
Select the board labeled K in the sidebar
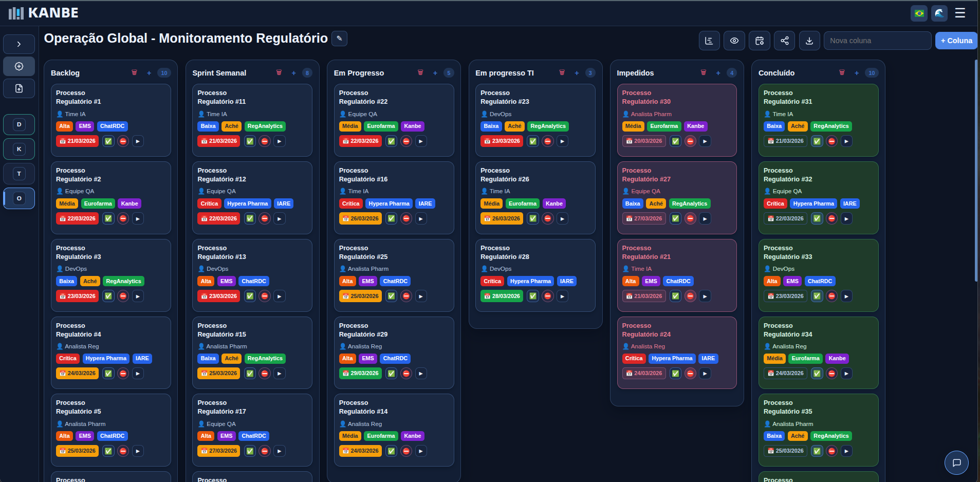(x=19, y=149)
